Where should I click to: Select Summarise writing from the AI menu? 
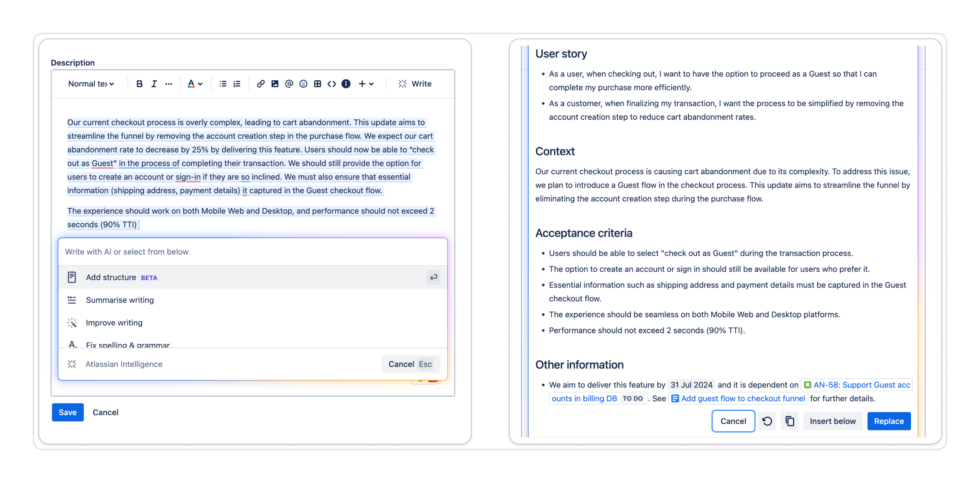(120, 300)
